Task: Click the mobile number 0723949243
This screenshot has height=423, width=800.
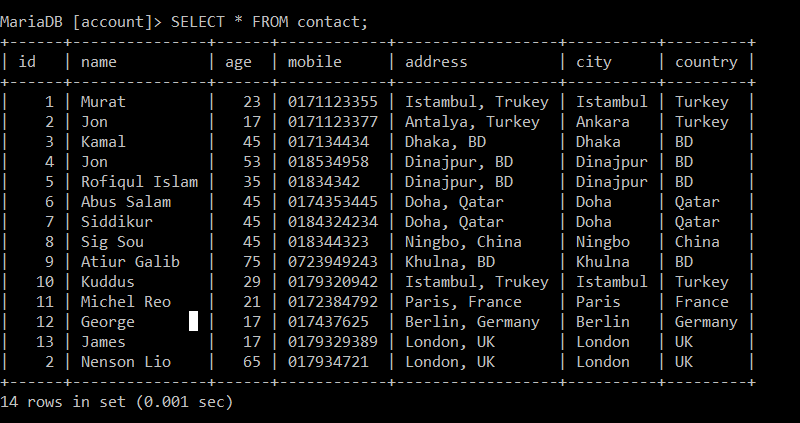Action: [x=333, y=262]
